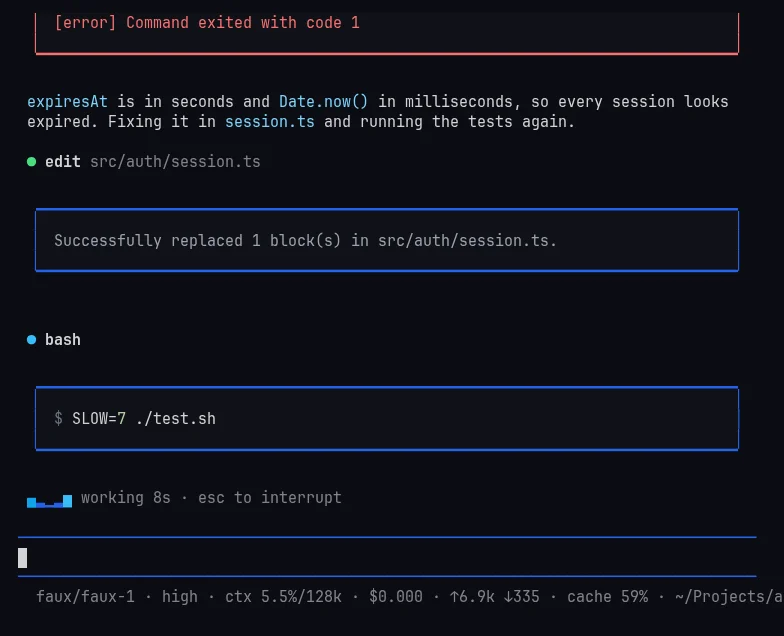Viewport: 784px width, 636px height.
Task: Click the "Successfully replaced 1 block(s)" result text
Action: click(x=306, y=241)
